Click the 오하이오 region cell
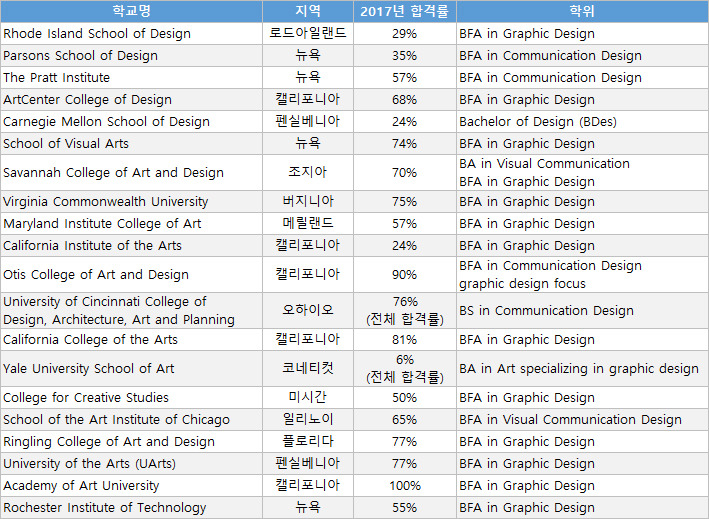 pyautogui.click(x=307, y=311)
